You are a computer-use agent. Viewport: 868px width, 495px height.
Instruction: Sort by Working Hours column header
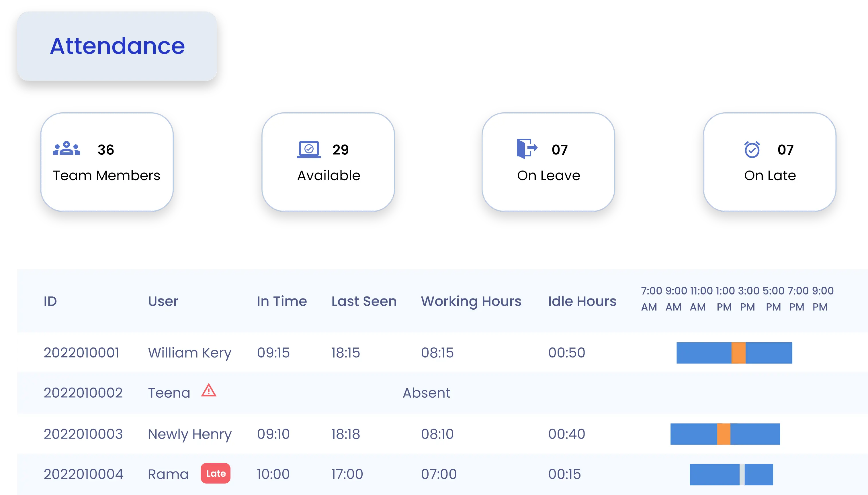coord(471,301)
